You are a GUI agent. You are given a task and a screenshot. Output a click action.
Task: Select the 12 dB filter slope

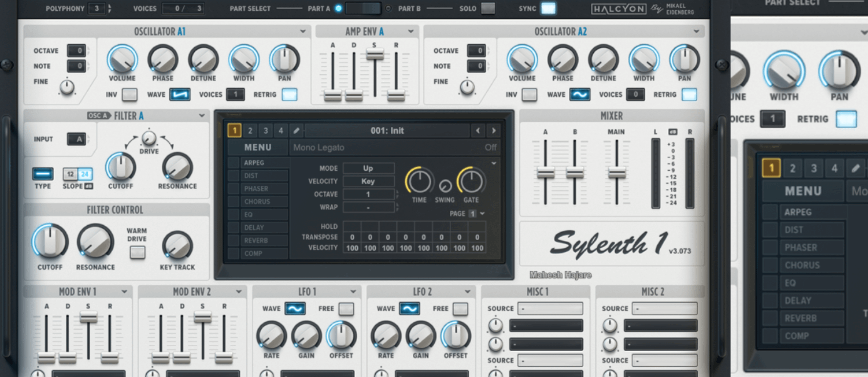tap(71, 174)
